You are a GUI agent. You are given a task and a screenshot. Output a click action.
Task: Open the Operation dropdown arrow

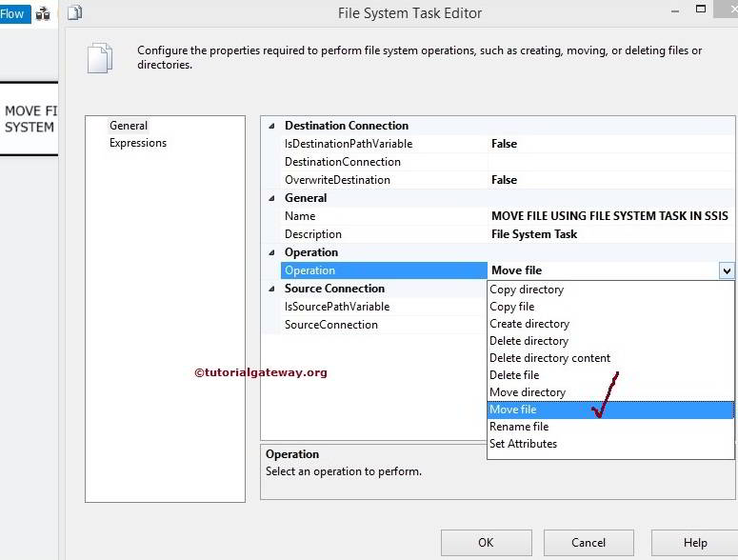(x=727, y=270)
